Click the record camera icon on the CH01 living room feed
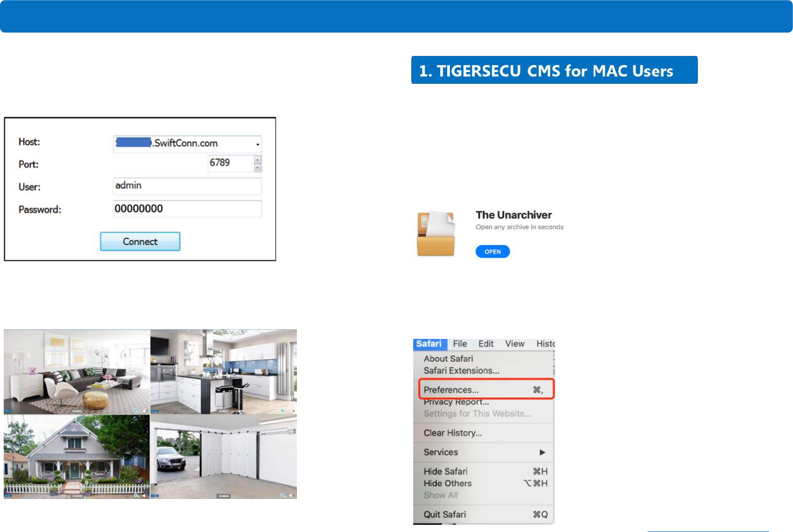This screenshot has height=532, width=793. tap(8, 411)
